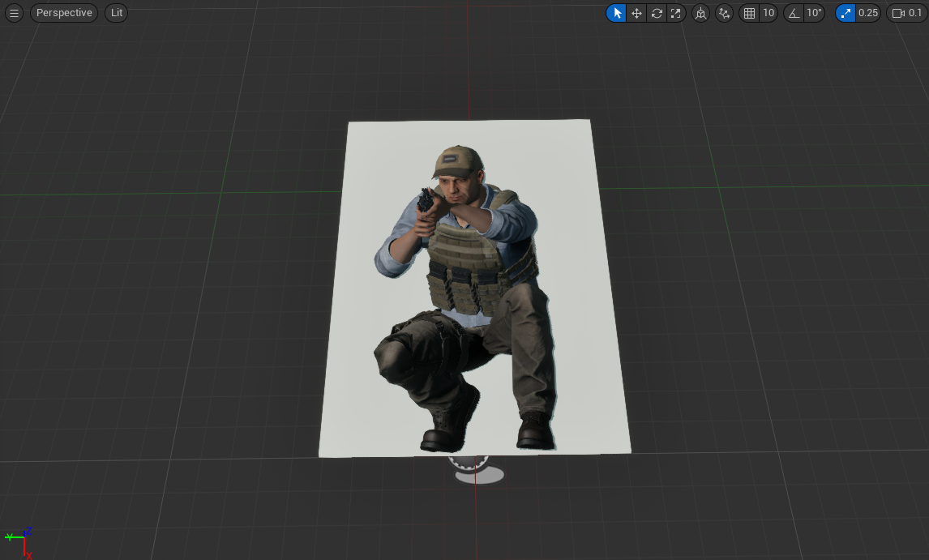Activate the Scale tool
This screenshot has height=560, width=929.
tap(676, 13)
